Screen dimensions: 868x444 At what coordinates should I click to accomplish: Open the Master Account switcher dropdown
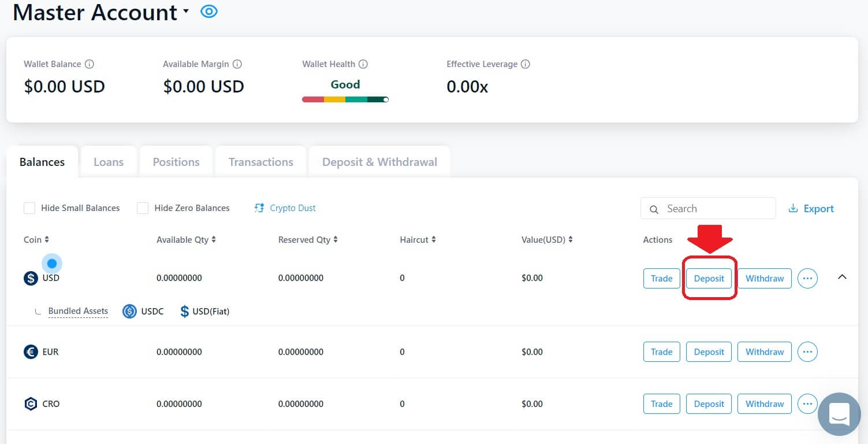186,11
